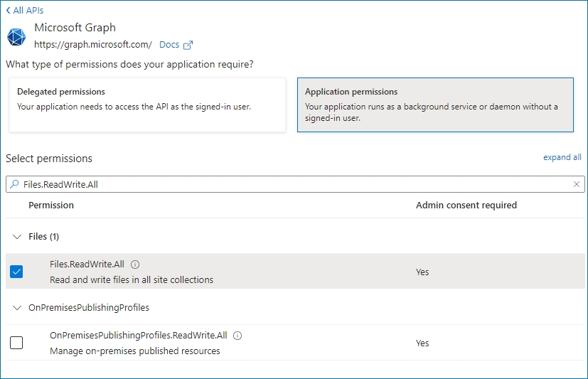Collapse the Files (1) group

coord(17,237)
